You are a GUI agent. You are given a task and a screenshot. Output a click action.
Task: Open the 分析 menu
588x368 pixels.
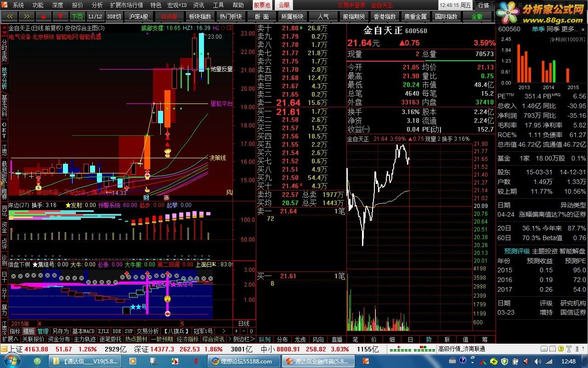click(x=97, y=5)
